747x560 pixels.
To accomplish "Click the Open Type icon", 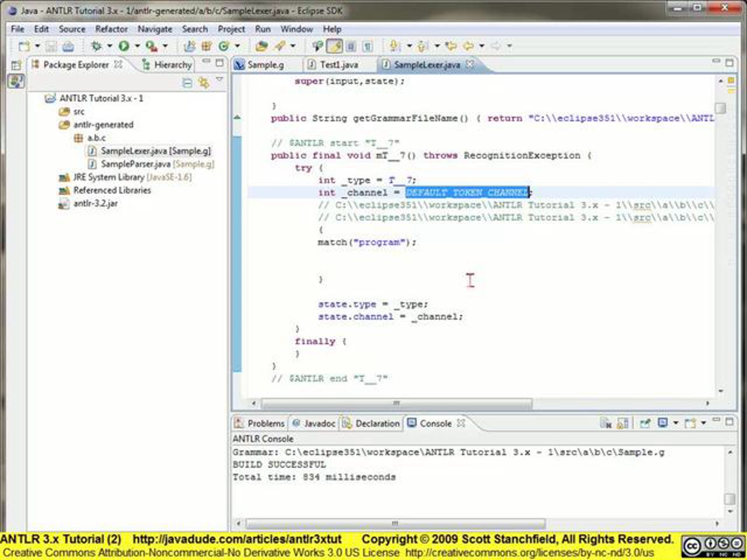I will coord(261,46).
